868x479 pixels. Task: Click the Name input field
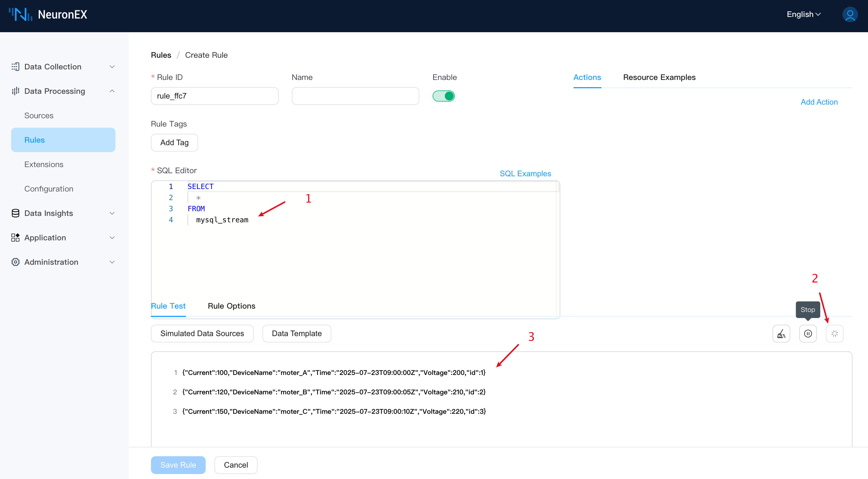pyautogui.click(x=355, y=96)
